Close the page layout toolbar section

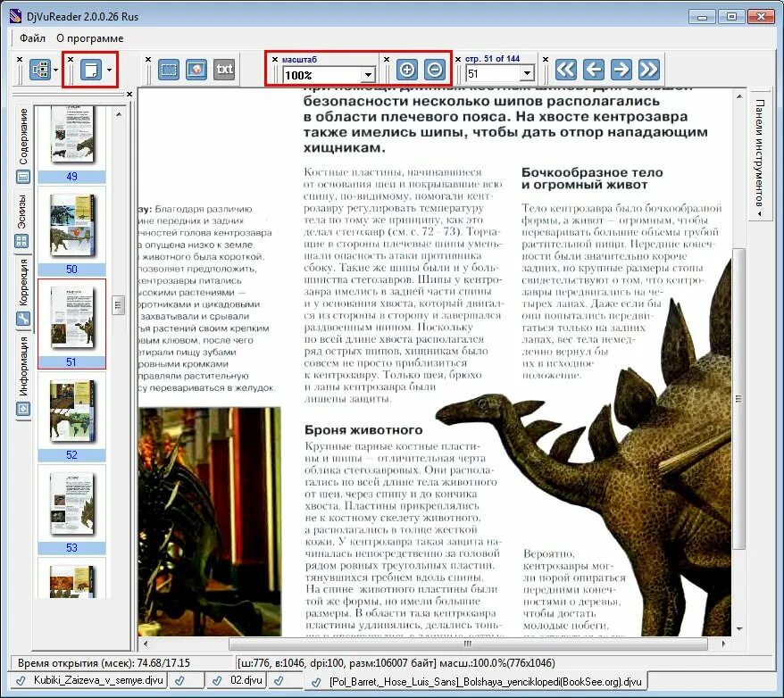pyautogui.click(x=71, y=59)
